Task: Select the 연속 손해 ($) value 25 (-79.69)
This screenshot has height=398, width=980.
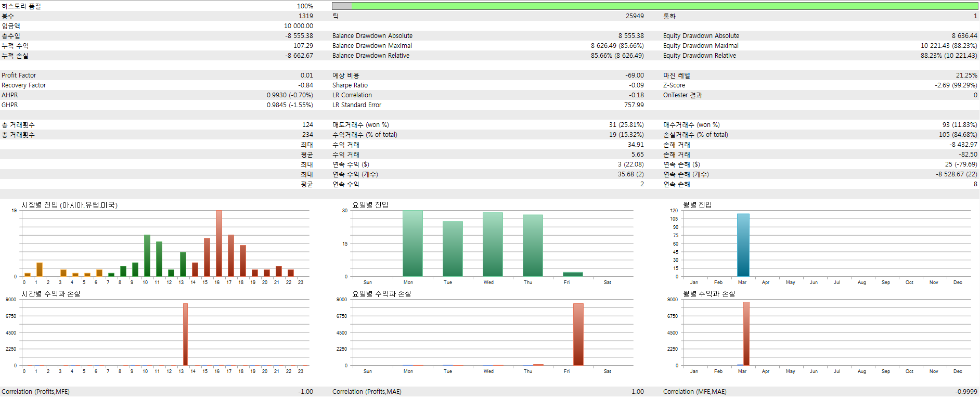Action: 961,164
